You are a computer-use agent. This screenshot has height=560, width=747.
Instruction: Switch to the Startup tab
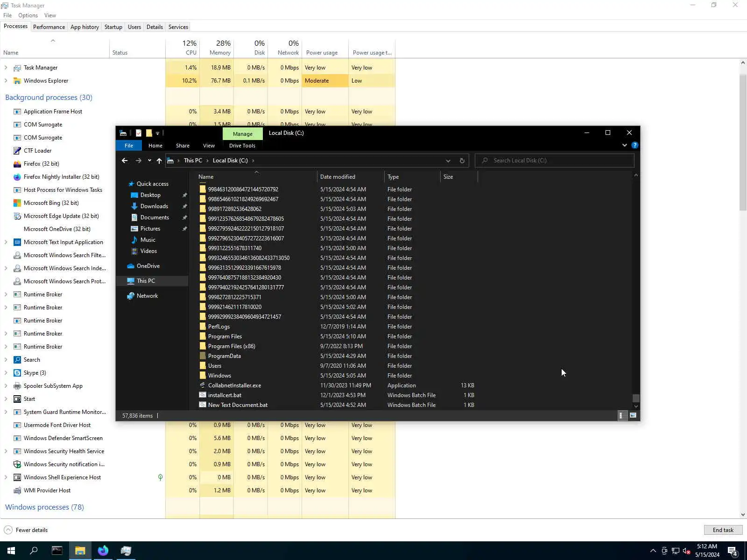point(113,27)
